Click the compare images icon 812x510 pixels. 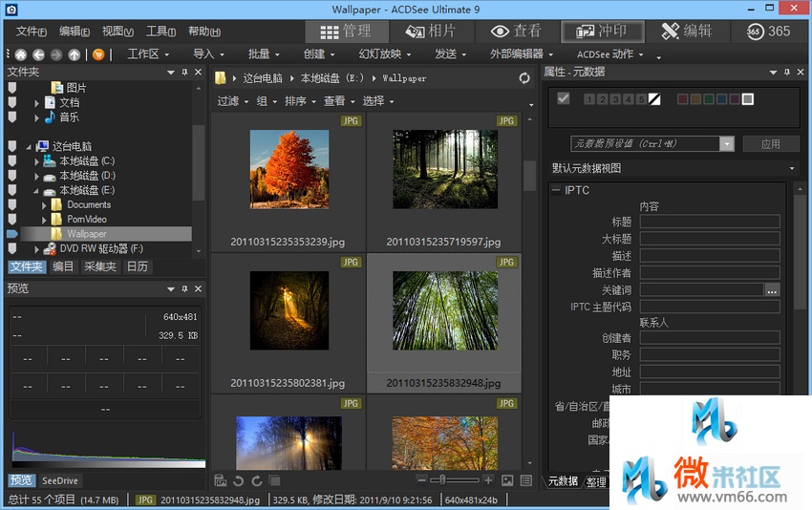pos(275,481)
